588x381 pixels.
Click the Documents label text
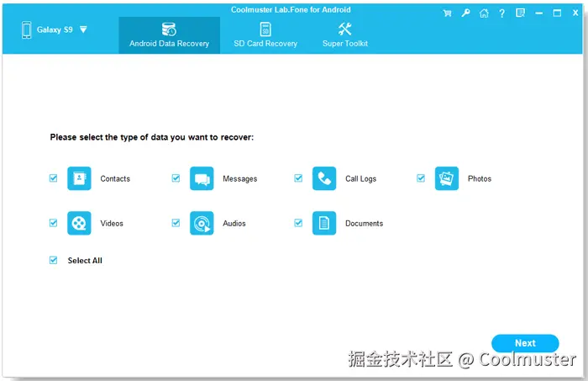(364, 224)
